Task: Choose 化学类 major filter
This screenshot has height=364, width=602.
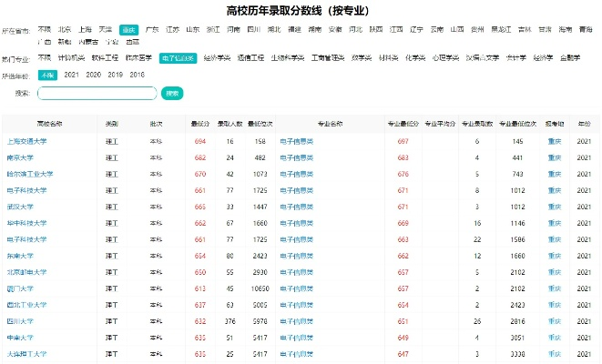Action: (415, 58)
